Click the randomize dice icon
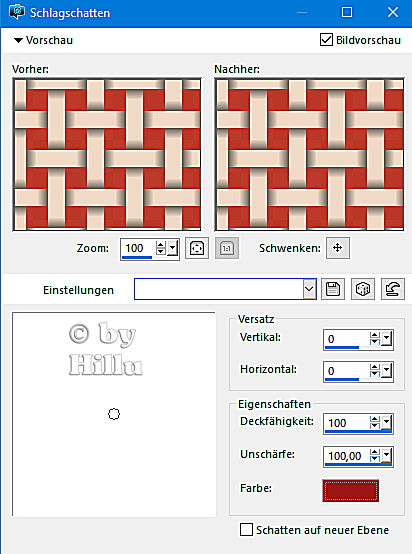This screenshot has width=412, height=554. click(x=363, y=289)
